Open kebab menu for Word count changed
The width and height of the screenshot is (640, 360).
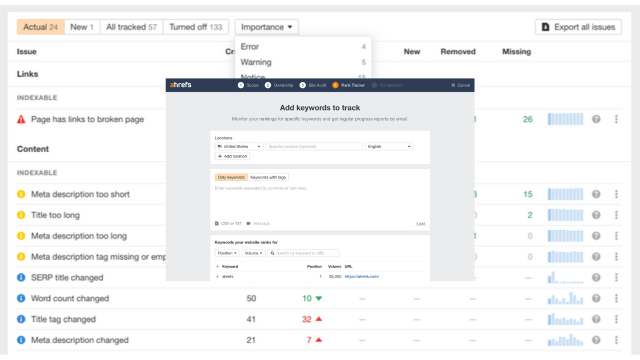(616, 298)
